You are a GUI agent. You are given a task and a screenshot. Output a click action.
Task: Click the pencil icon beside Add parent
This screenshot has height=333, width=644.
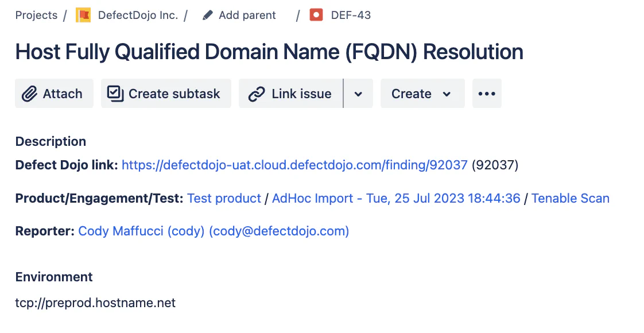coord(208,16)
